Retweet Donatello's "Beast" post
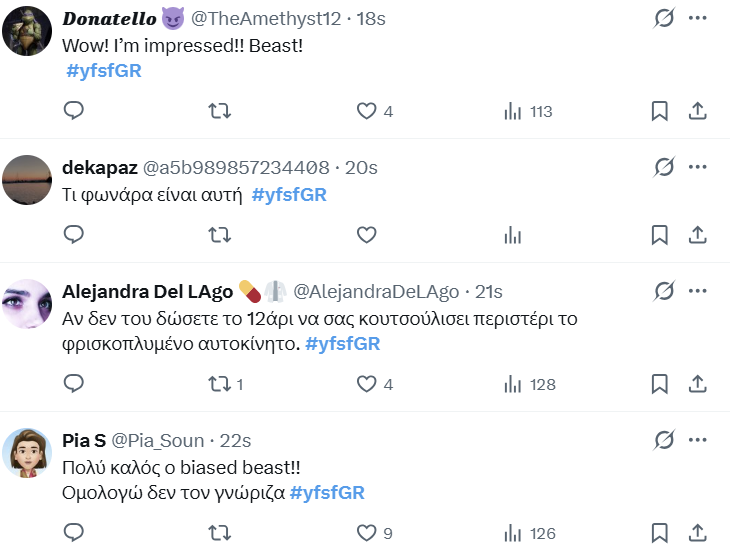Viewport: 730px width, 558px height. 219,111
